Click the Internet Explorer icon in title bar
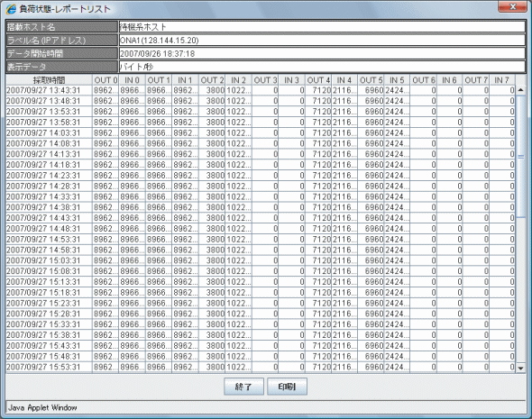 point(11,9)
